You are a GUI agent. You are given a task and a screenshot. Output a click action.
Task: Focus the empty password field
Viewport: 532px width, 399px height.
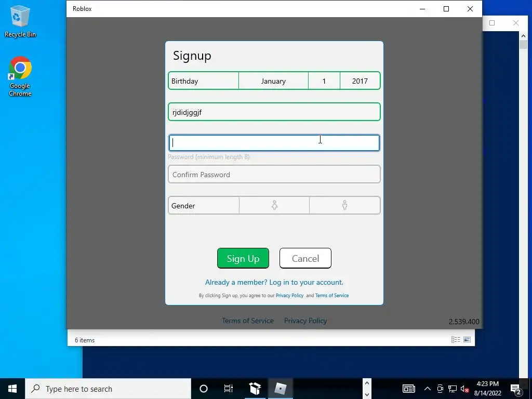click(x=274, y=143)
